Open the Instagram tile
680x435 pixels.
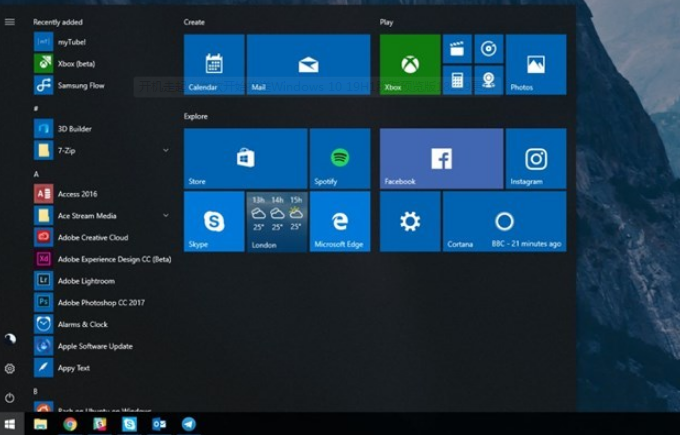coord(536,158)
